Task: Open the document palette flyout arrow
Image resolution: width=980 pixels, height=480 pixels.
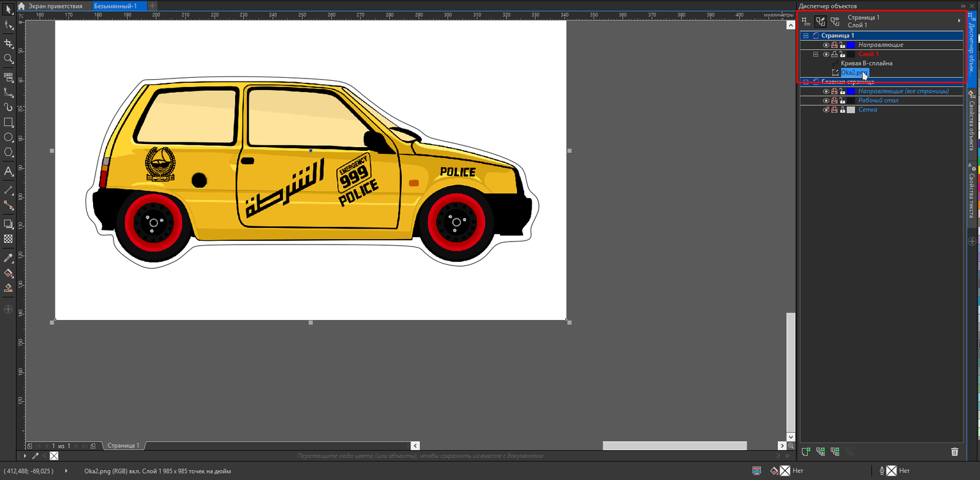Action: [x=25, y=455]
